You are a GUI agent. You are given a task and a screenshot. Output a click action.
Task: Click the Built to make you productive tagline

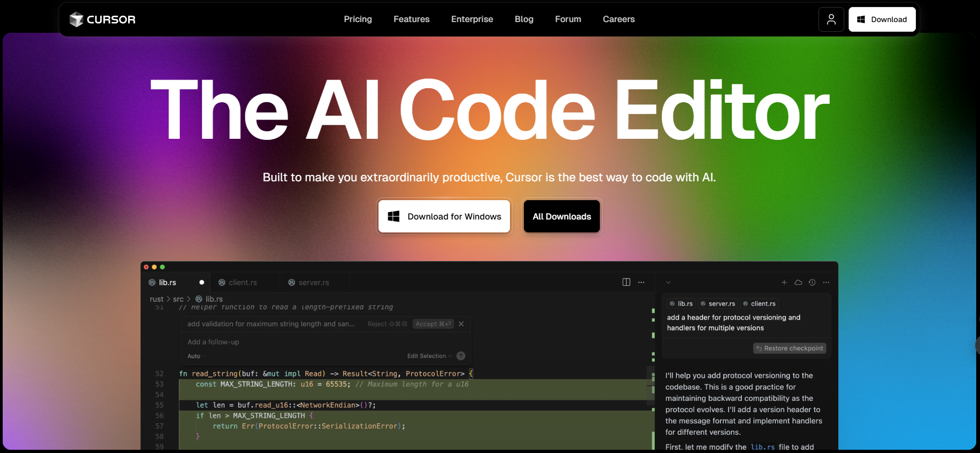click(x=489, y=177)
